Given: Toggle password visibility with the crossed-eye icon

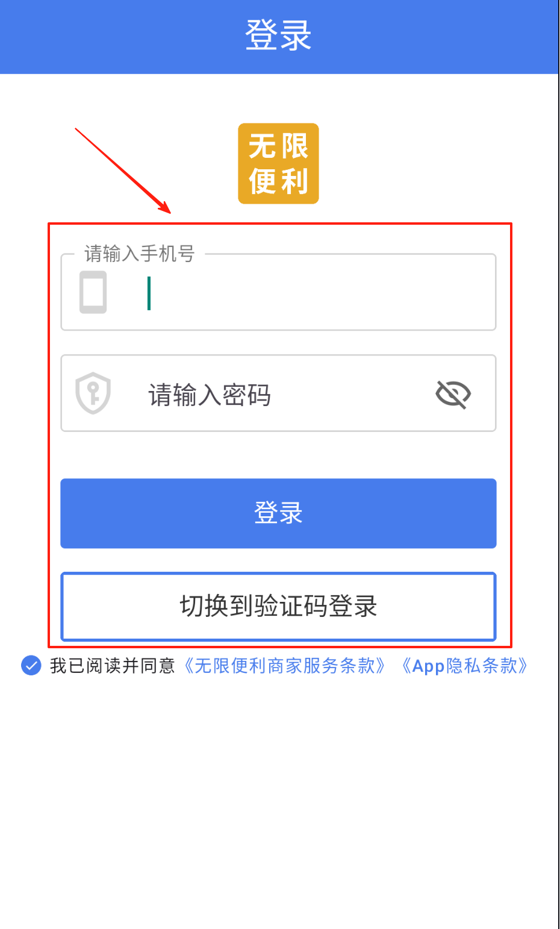Looking at the screenshot, I should point(453,395).
